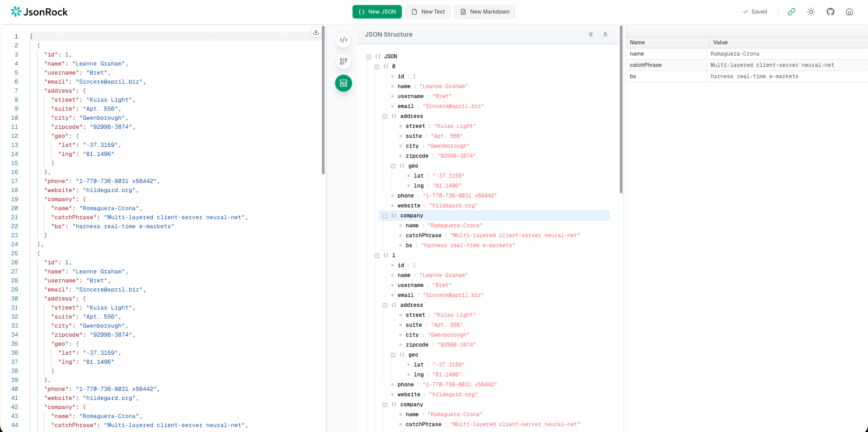Click the download icon in the editor

(x=316, y=32)
